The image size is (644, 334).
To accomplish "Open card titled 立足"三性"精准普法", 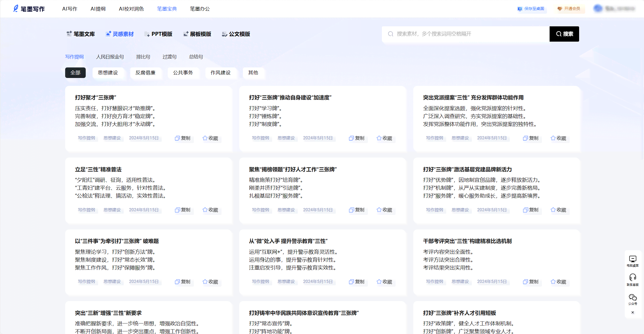I will [98, 169].
